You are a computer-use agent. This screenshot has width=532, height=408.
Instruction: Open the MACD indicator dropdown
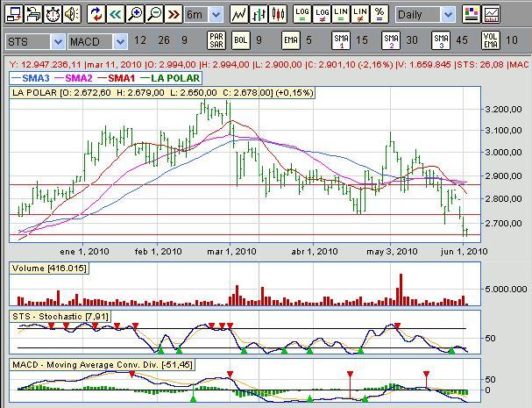[97, 42]
